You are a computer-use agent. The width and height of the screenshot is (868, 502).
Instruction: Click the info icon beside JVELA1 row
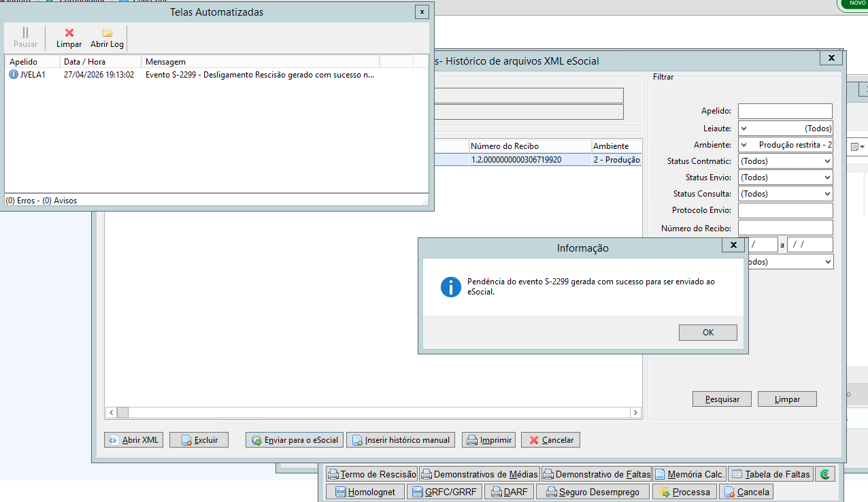[14, 75]
